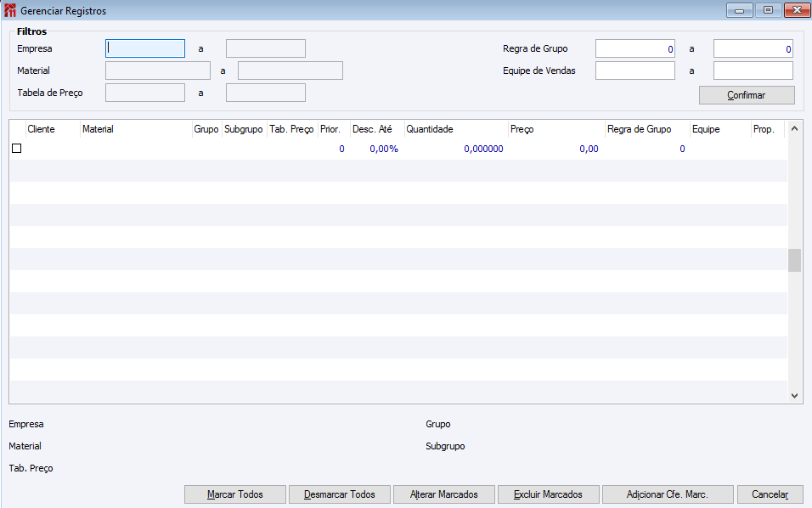Click the second Regra de Grupo field
This screenshot has height=508, width=812.
click(x=753, y=48)
